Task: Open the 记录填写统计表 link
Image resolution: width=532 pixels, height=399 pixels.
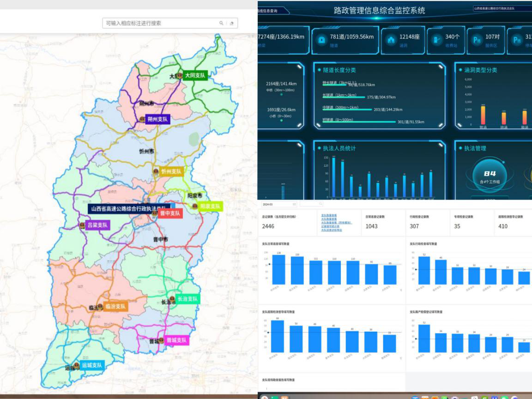Action: click(330, 226)
